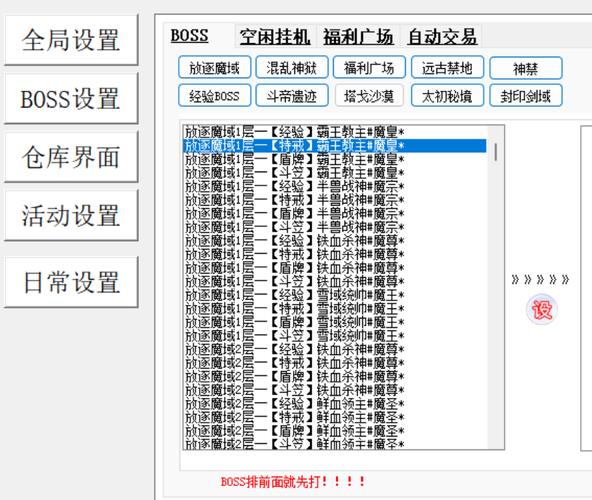This screenshot has height=500, width=592.
Task: Select the 福利广场 map button below the tabs
Action: pos(369,68)
